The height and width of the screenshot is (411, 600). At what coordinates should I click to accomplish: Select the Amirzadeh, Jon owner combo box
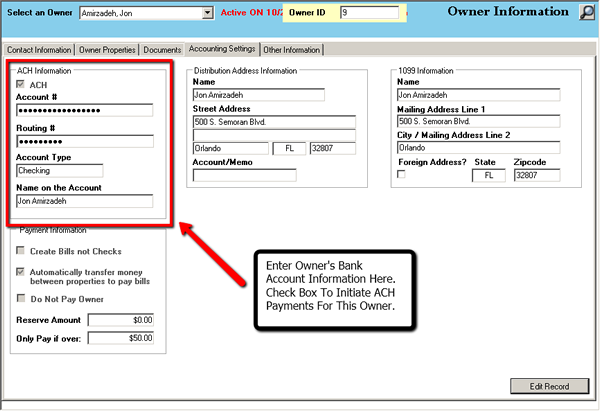147,13
